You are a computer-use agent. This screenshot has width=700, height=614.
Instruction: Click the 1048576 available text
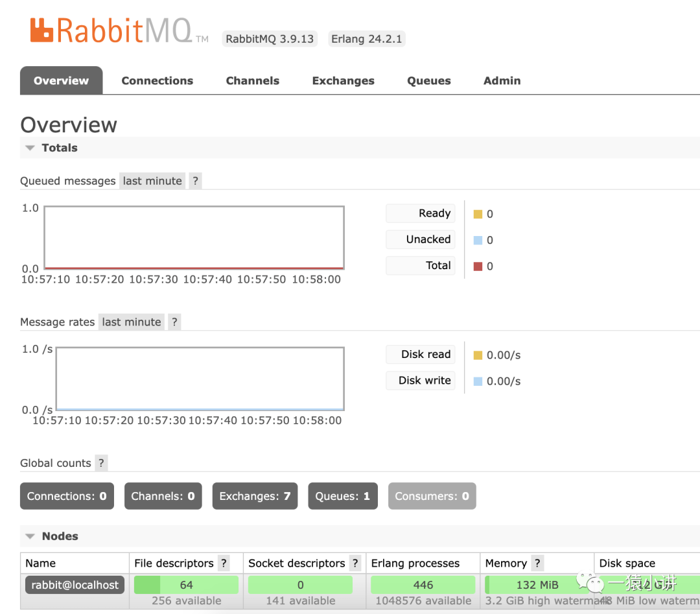pos(423,600)
